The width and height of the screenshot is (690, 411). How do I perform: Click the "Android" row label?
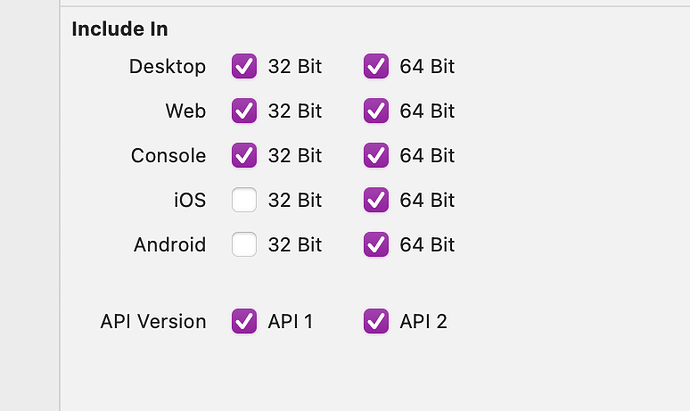click(169, 245)
